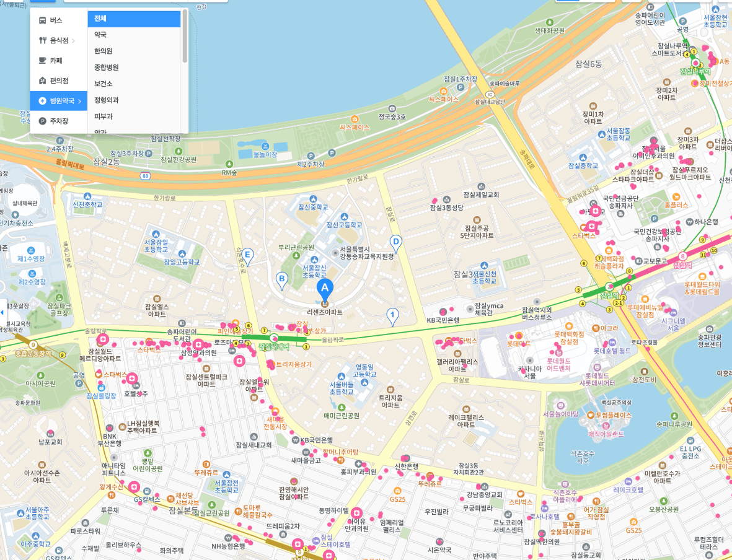
Task: Click the numbered 1 map marker pin
Action: 392,316
